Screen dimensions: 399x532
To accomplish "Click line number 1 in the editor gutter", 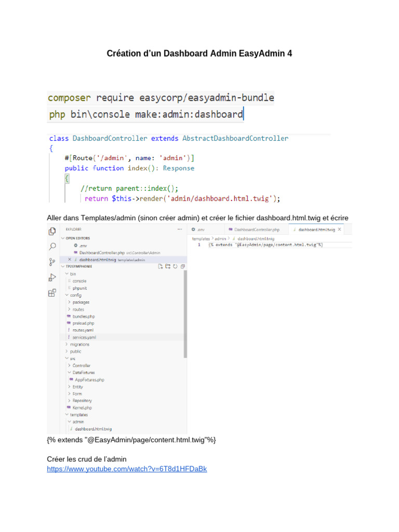I will [x=199, y=245].
